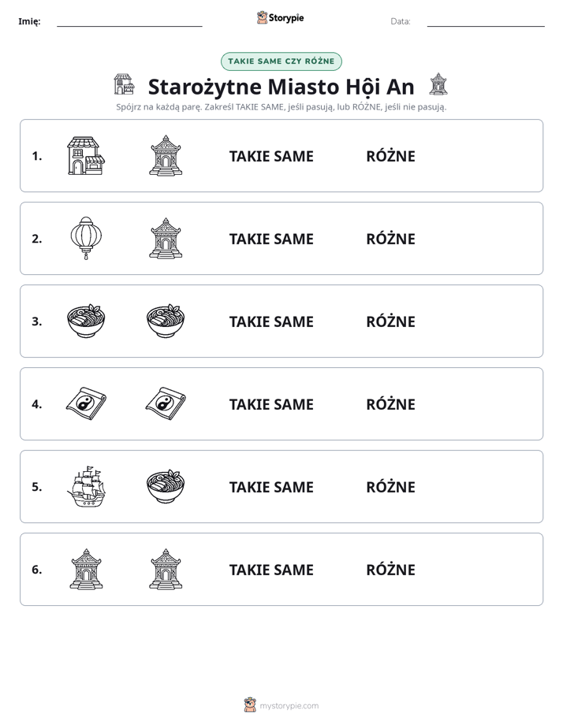Image resolution: width=563 pixels, height=728 pixels.
Task: Select TAKIE SAME for pair 3
Action: [271, 321]
